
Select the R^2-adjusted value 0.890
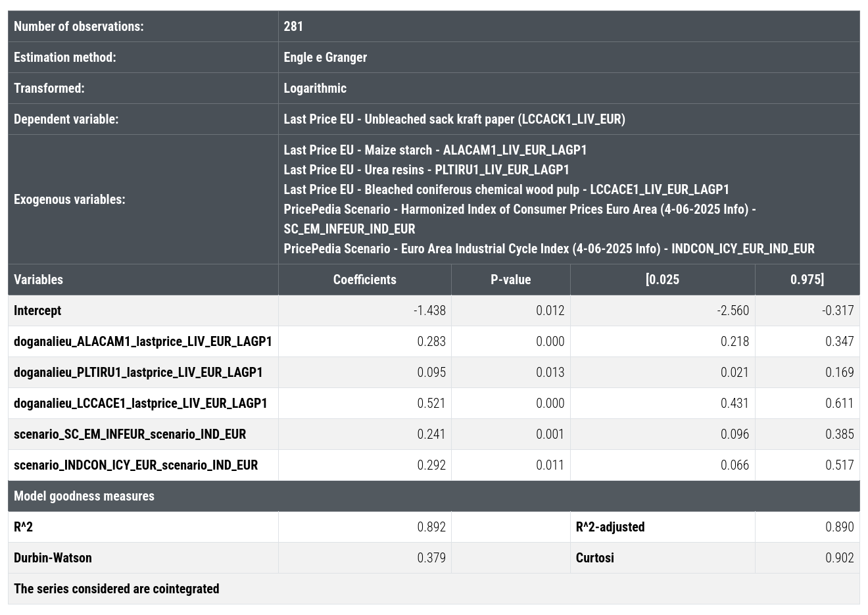tap(840, 527)
